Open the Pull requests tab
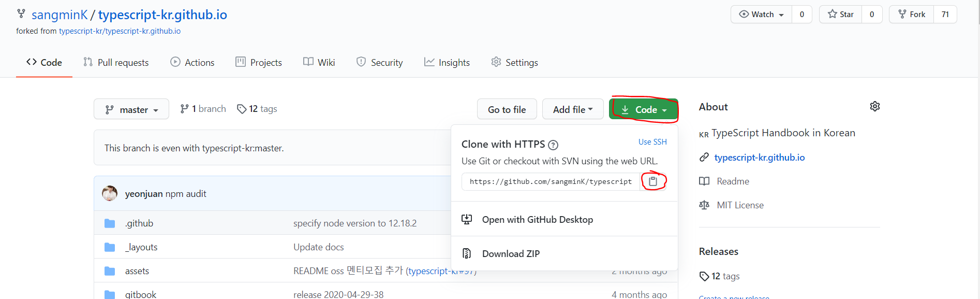The height and width of the screenshot is (299, 980). pos(116,62)
